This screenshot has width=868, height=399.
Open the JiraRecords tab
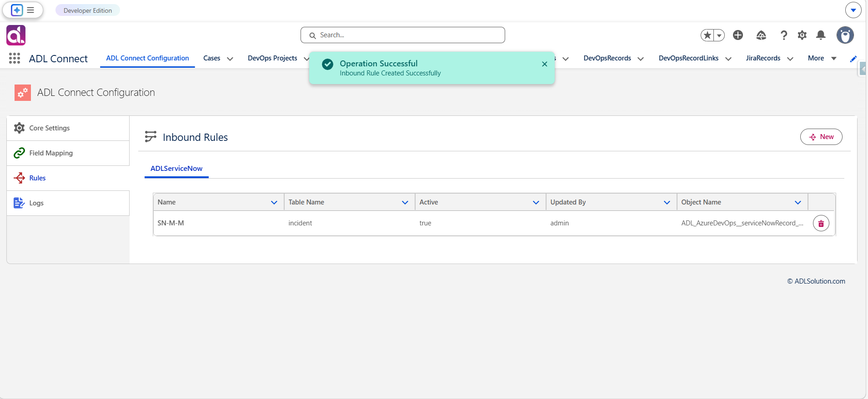tap(763, 58)
